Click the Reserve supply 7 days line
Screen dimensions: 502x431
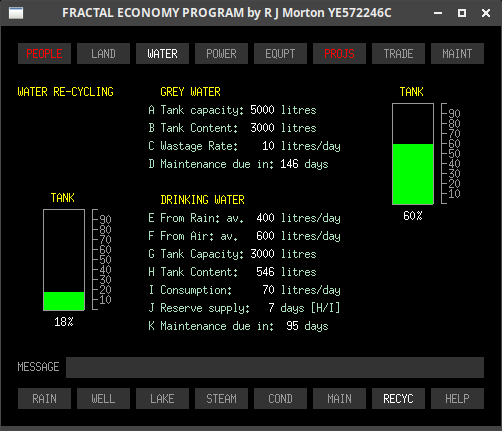coord(244,308)
